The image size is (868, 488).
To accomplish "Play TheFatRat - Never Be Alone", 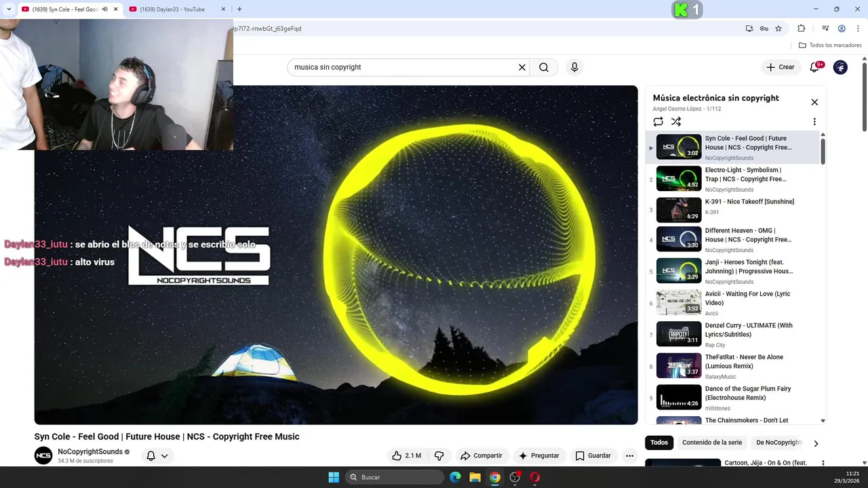I will 732,367.
